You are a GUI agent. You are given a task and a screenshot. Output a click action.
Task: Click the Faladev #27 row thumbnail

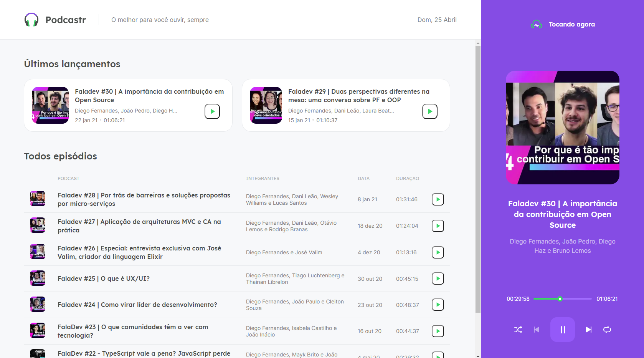(38, 225)
